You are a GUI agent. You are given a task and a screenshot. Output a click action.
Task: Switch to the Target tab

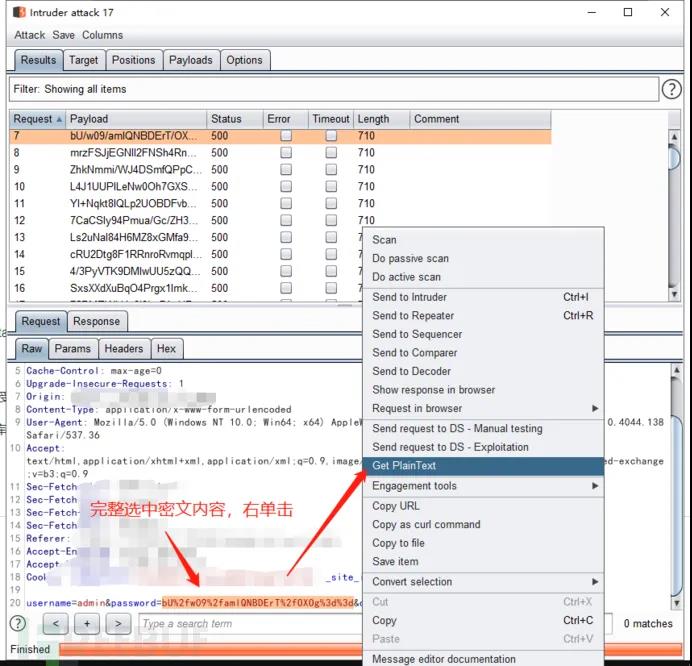point(83,60)
